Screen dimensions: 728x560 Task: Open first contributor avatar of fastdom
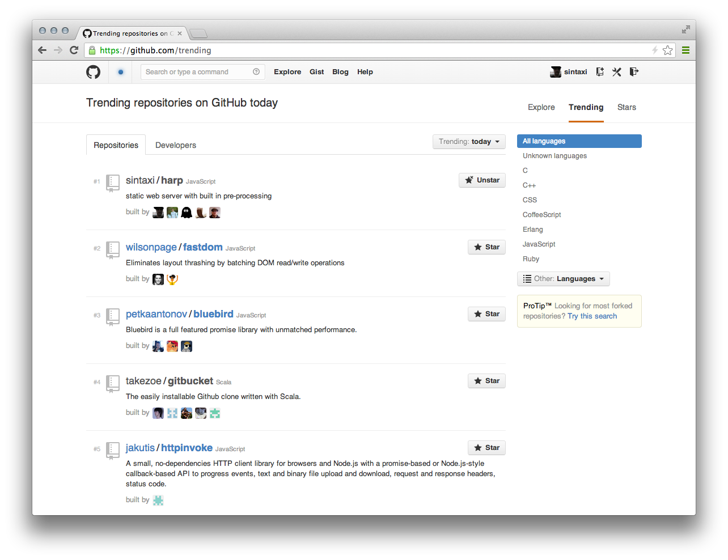pyautogui.click(x=158, y=279)
